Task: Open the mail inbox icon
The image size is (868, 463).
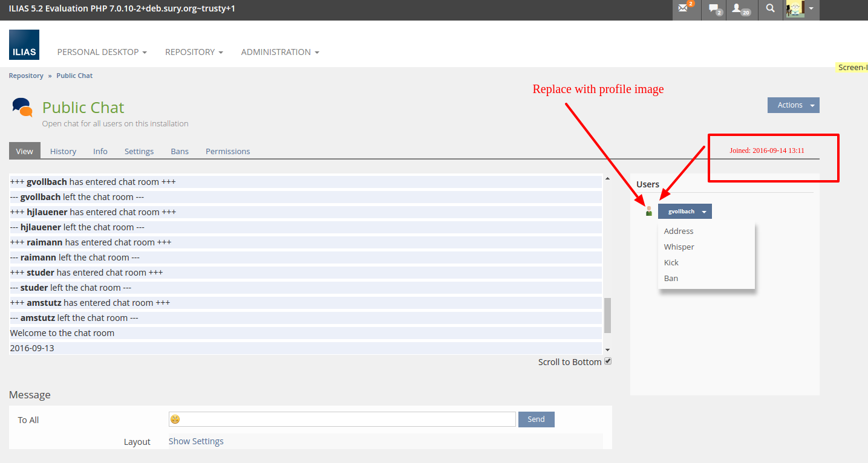Action: (684, 9)
